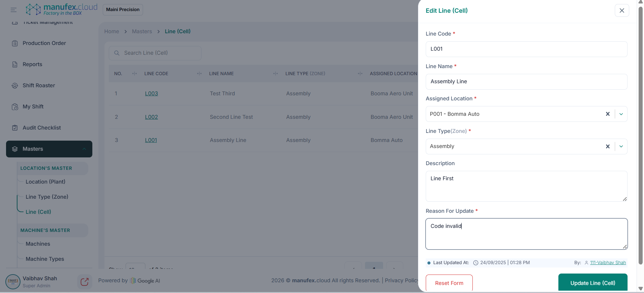
Task: Click the panel's vertical scrollbar
Action: [640, 134]
